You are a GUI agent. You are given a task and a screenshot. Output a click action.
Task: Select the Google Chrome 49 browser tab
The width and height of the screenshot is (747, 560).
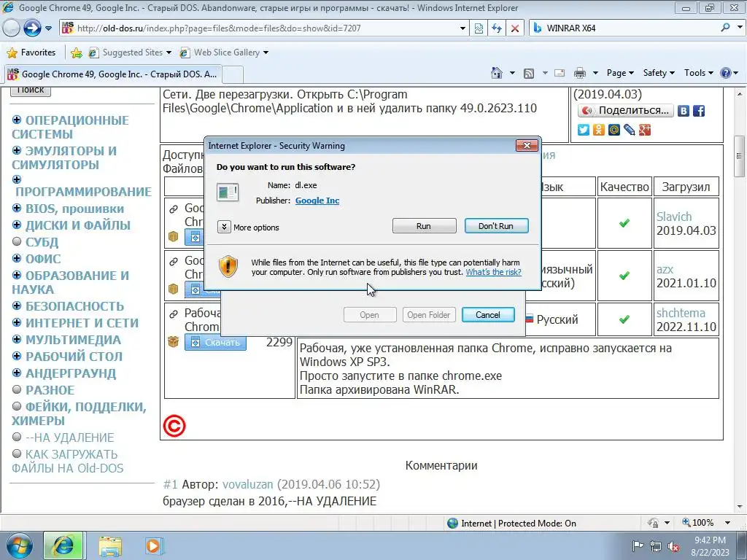tap(112, 74)
